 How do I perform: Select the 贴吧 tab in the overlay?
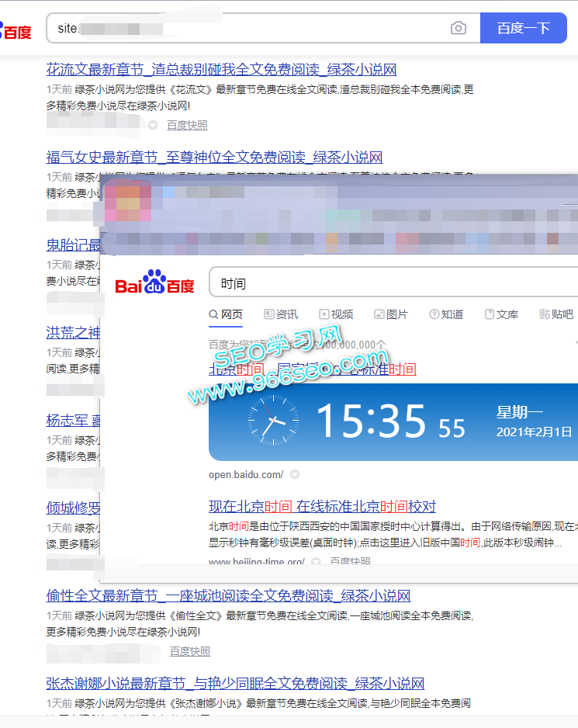point(556,315)
